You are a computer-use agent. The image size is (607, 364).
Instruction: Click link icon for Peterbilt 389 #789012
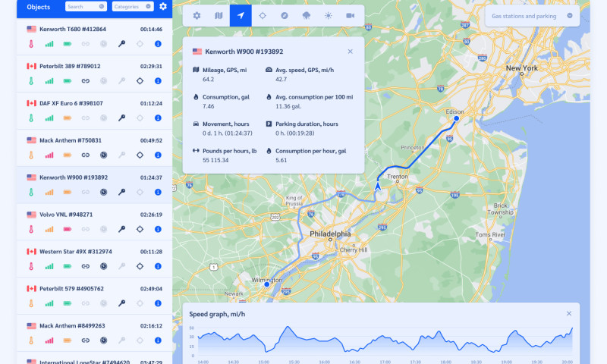[86, 81]
